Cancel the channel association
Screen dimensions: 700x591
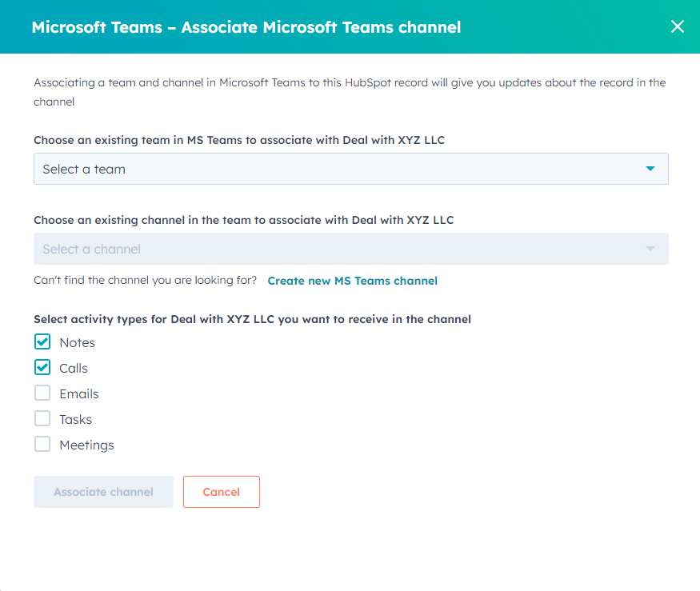click(222, 492)
